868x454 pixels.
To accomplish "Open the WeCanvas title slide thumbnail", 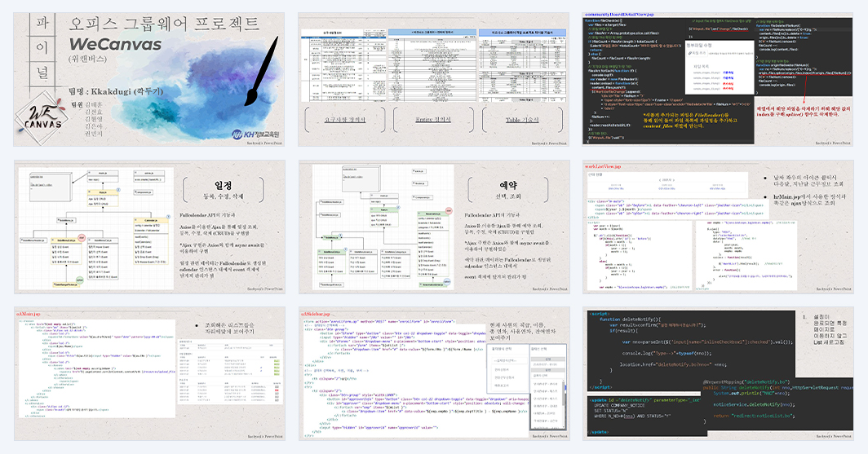I will (x=149, y=79).
